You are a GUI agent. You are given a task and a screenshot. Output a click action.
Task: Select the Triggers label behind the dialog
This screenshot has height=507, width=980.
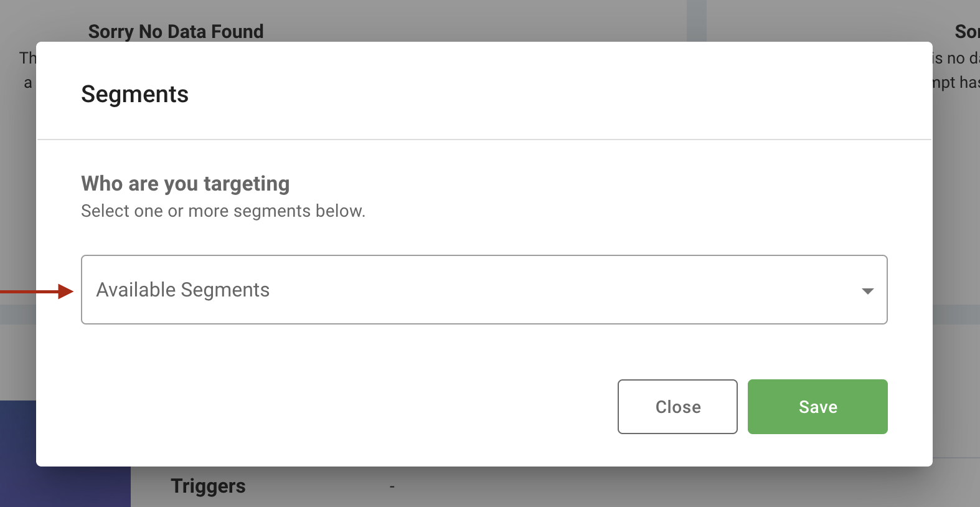tap(208, 486)
